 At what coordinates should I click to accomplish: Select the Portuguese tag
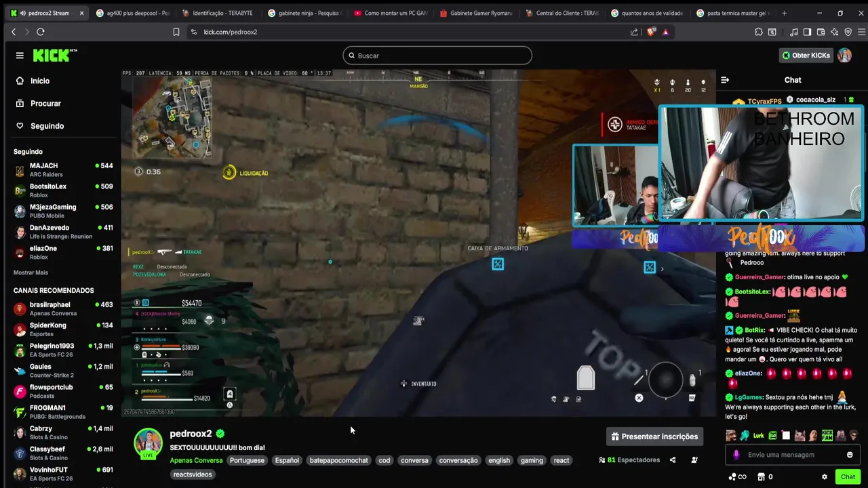[247, 460]
